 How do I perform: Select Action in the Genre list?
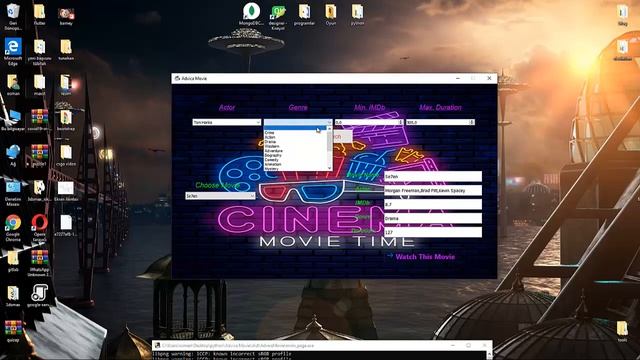coord(296,137)
